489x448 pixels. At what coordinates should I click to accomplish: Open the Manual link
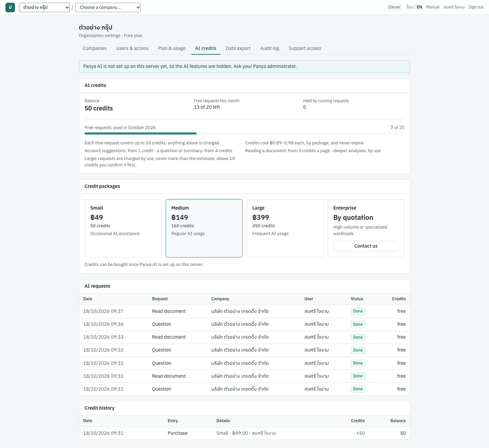pos(433,7)
